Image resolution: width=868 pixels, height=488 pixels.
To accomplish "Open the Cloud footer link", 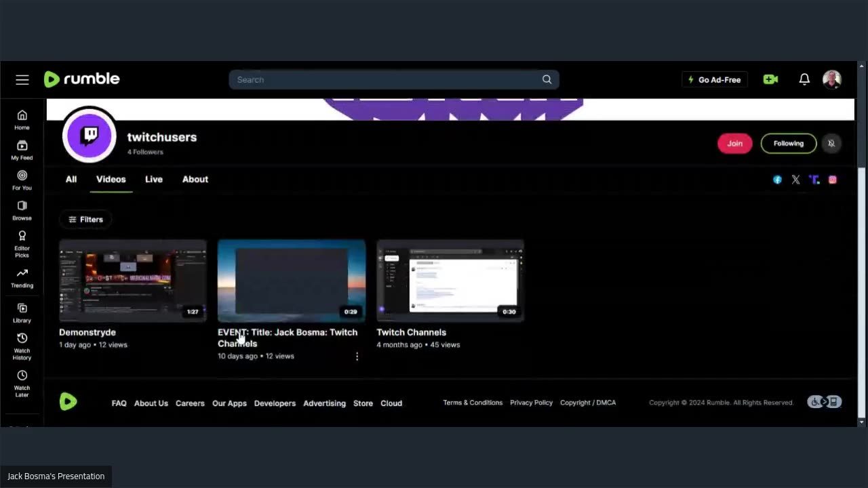I will tap(391, 403).
